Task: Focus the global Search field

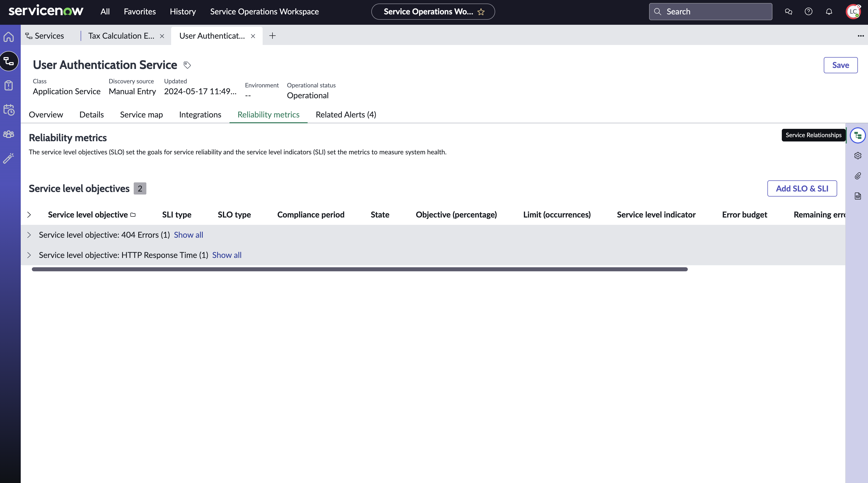Action: tap(710, 12)
